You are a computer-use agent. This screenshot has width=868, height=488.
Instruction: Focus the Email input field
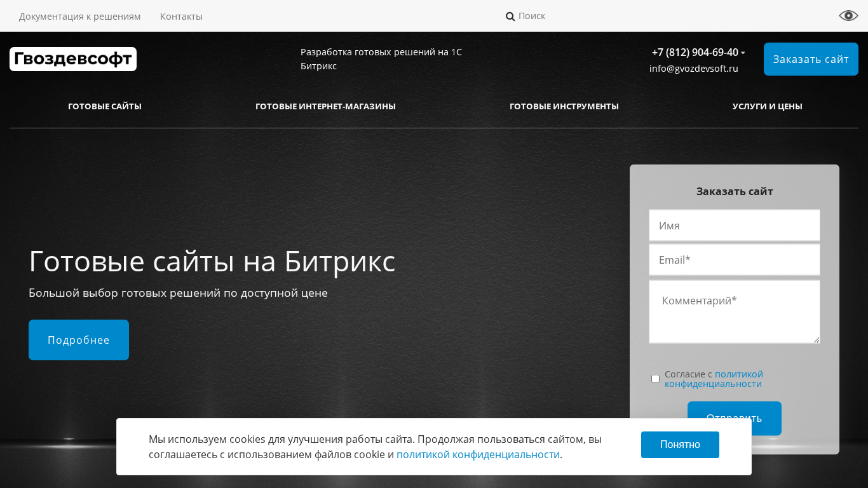[735, 260]
